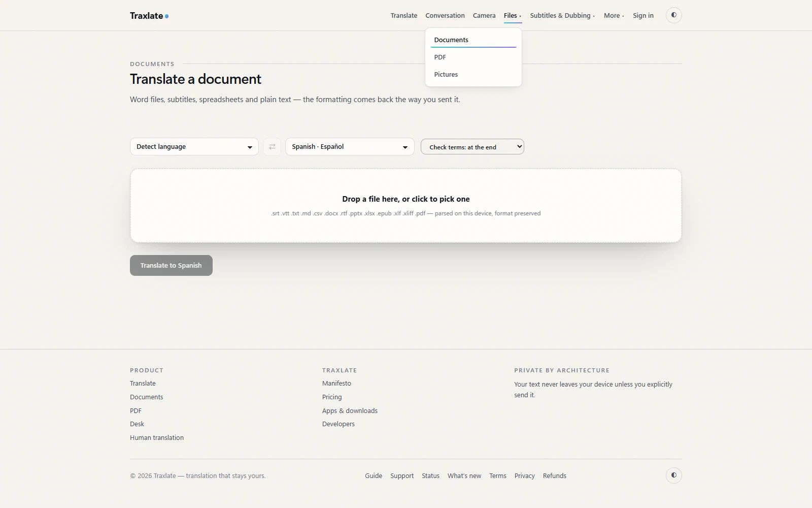Image resolution: width=812 pixels, height=508 pixels.
Task: Click the "Translate a document" heading
Action: coord(195,79)
